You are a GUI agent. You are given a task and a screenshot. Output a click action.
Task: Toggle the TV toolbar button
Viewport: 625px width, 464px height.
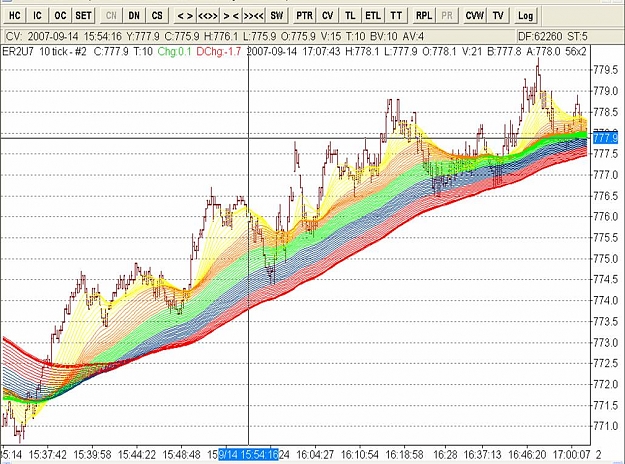[x=498, y=16]
